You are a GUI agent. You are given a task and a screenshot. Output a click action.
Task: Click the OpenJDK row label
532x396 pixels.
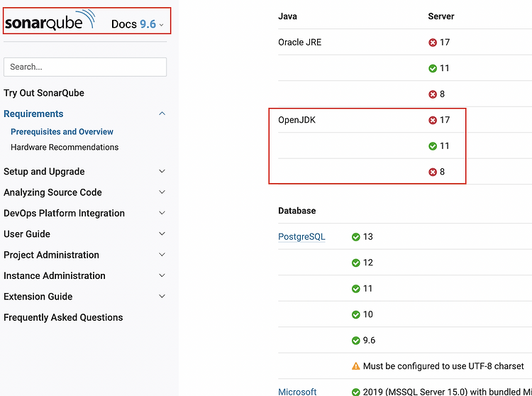[297, 120]
